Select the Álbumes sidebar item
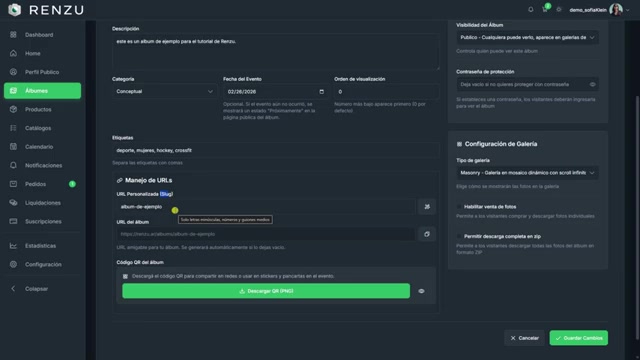This screenshot has height=360, width=640. coord(42,91)
